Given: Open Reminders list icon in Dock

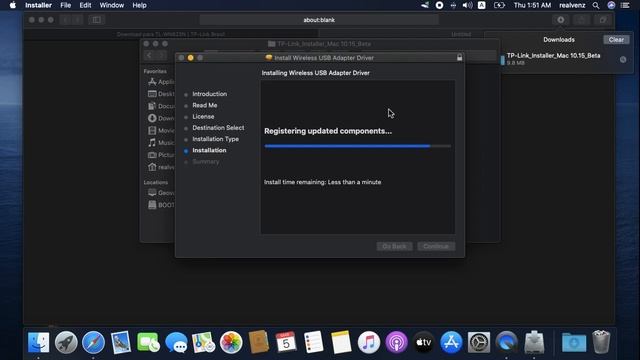Looking at the screenshot, I should (313, 342).
